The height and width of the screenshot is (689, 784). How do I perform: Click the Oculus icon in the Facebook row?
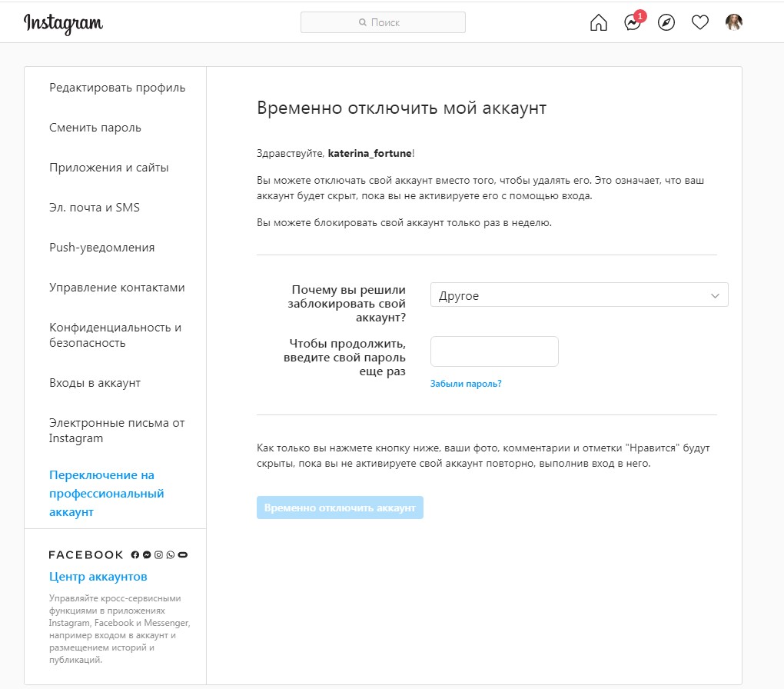click(x=183, y=554)
